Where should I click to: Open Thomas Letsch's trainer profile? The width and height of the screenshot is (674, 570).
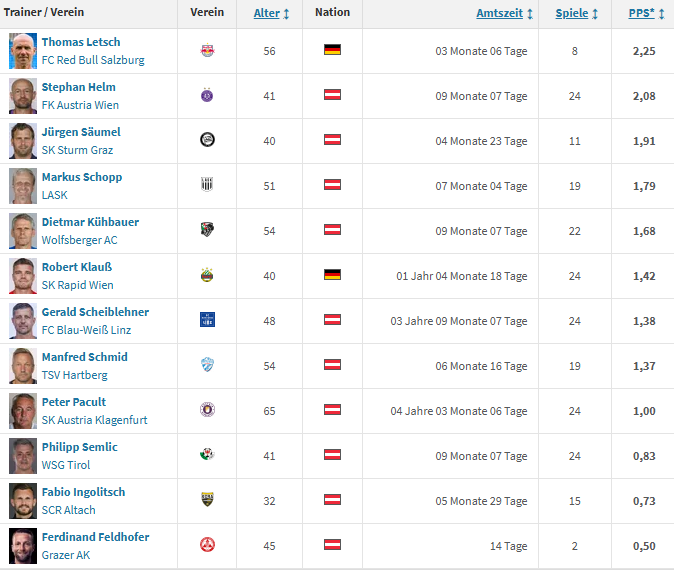tap(81, 42)
